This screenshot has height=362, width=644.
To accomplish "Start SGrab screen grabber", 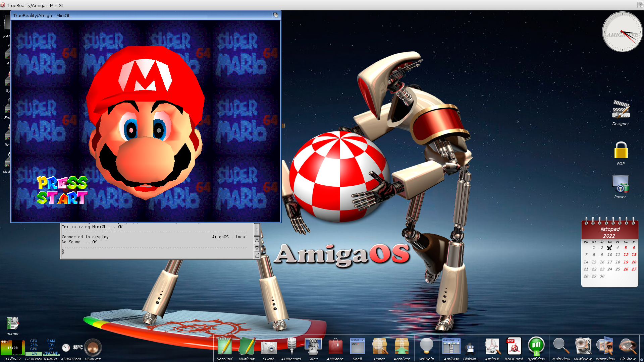I will (x=269, y=348).
